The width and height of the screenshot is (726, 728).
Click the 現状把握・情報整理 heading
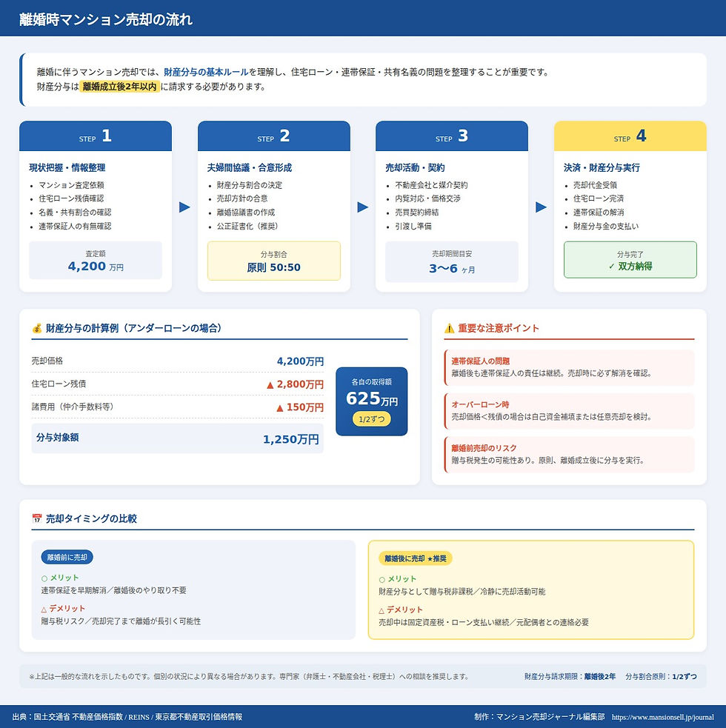[67, 167]
